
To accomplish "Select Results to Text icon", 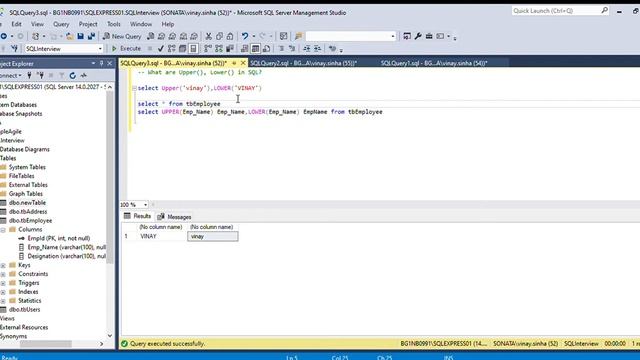I will 244,49.
